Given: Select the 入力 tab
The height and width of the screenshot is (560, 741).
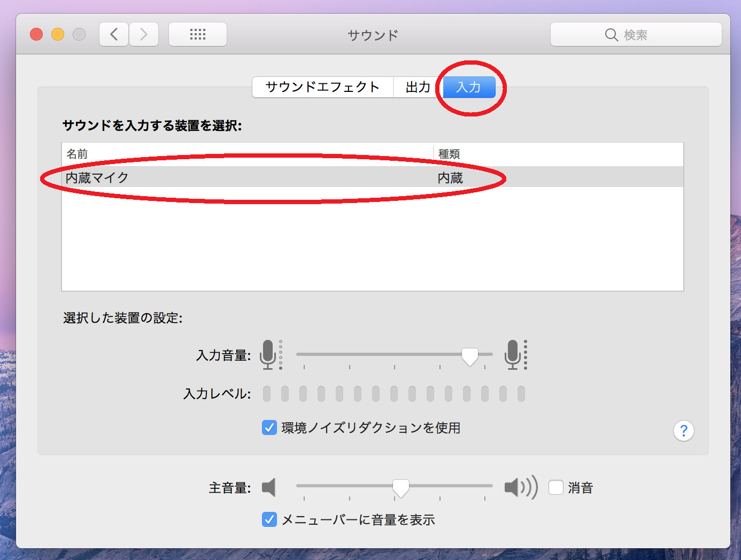Looking at the screenshot, I should (468, 87).
